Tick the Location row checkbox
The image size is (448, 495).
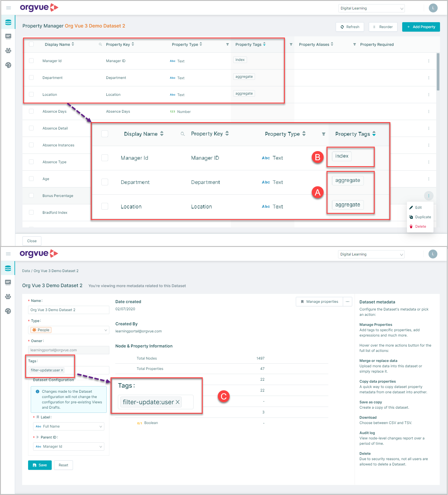(x=31, y=94)
